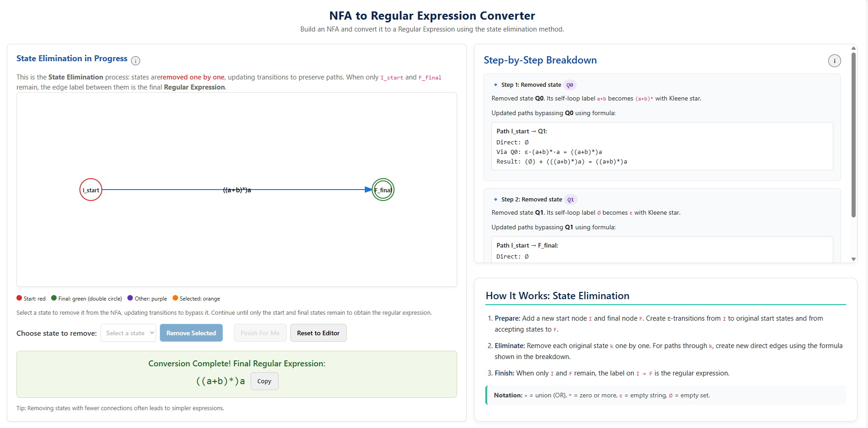868x428 pixels.
Task: Click the Reset to Editor button
Action: [x=318, y=333]
